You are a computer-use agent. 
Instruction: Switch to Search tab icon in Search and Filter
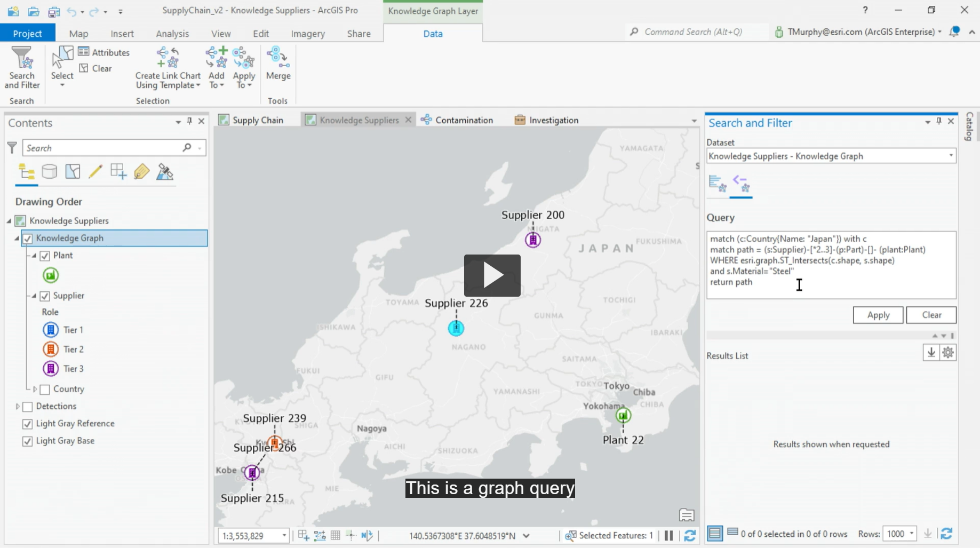718,184
